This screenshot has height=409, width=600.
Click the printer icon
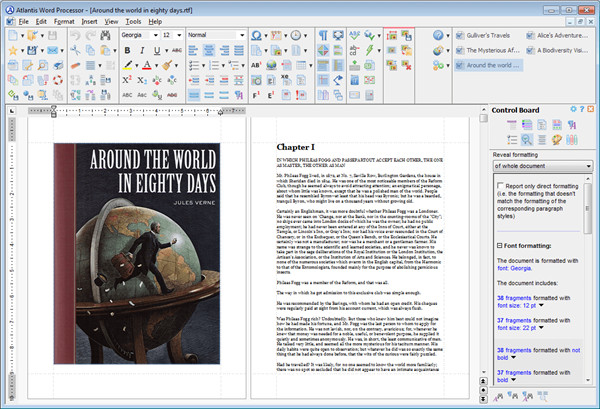58,65
